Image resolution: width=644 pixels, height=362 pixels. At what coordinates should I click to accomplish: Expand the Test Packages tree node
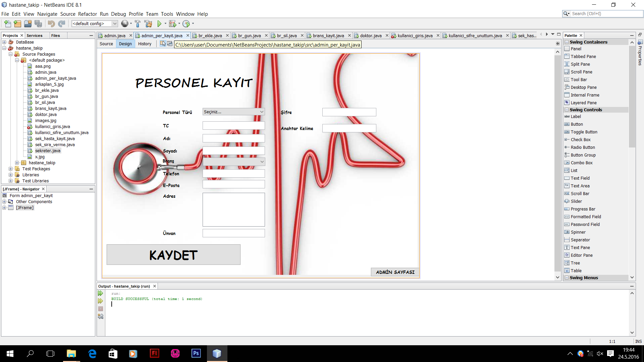tap(11, 169)
